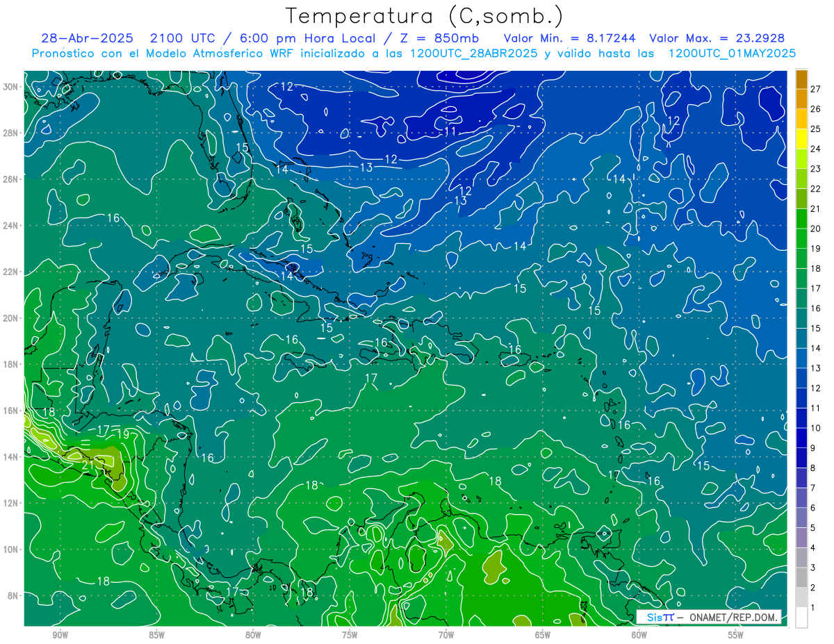This screenshot has width=834, height=644.
Task: Click the "SisPI - ONAMET/REP.DOM." credit box
Action: (709, 617)
